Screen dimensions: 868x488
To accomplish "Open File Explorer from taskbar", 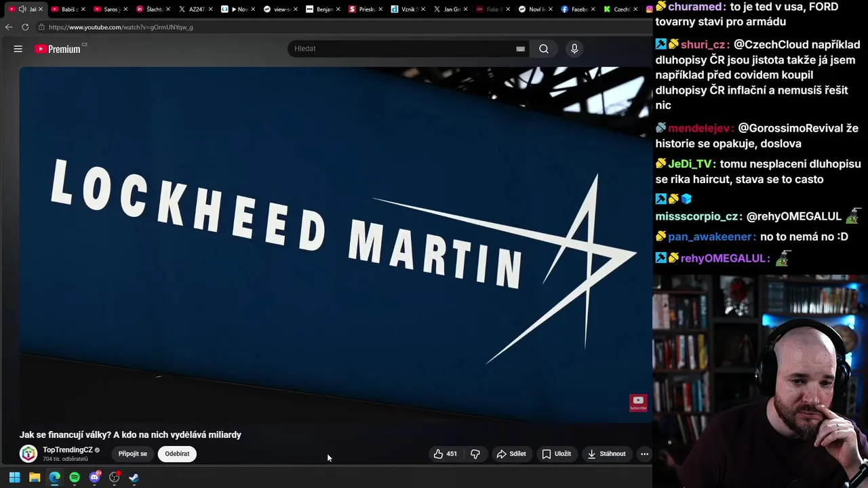I will tap(35, 477).
